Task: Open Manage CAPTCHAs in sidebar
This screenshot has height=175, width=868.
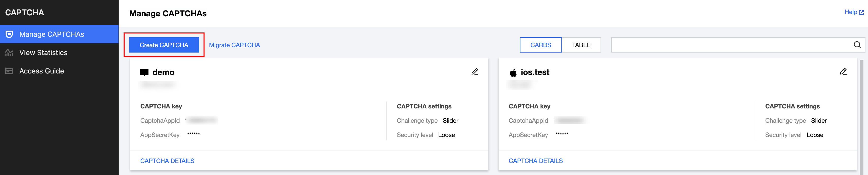Action: point(52,34)
